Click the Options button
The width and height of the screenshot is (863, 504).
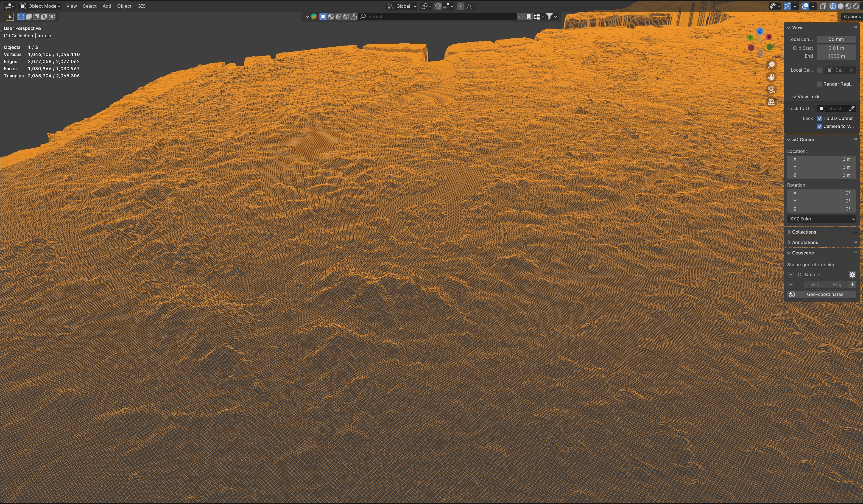point(852,16)
